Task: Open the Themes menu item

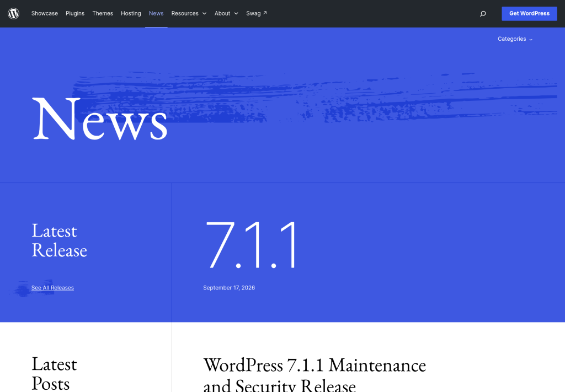Action: coord(103,13)
